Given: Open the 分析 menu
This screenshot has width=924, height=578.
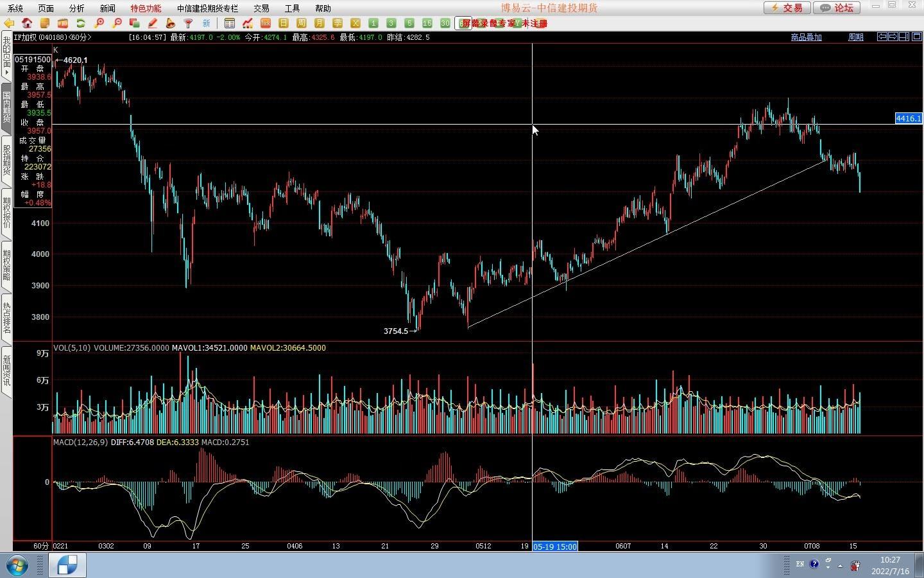Looking at the screenshot, I should 76,8.
